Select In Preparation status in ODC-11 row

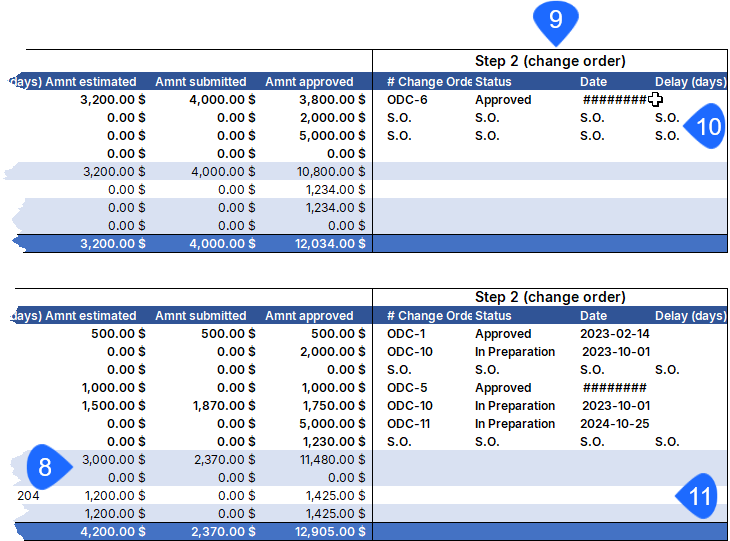[x=514, y=424]
